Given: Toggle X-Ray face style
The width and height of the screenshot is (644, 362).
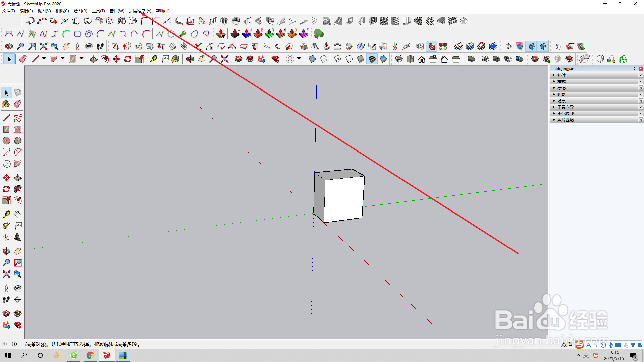Looking at the screenshot, I should tap(312, 59).
